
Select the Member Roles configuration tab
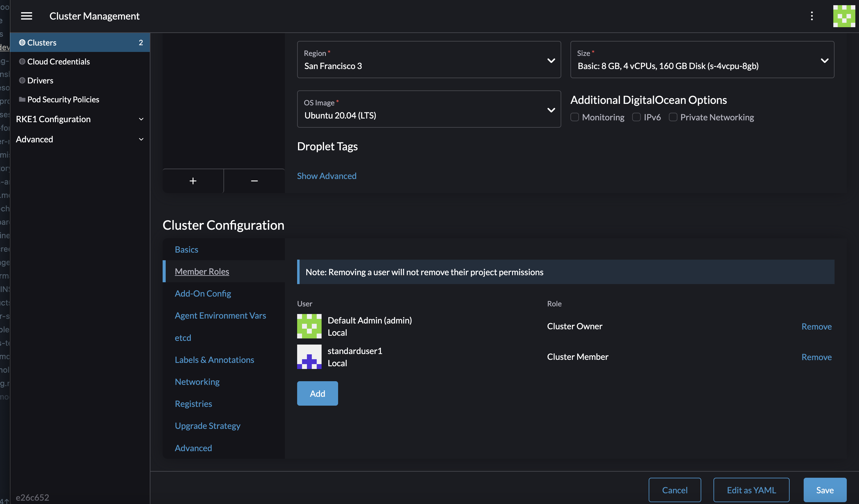click(x=202, y=271)
